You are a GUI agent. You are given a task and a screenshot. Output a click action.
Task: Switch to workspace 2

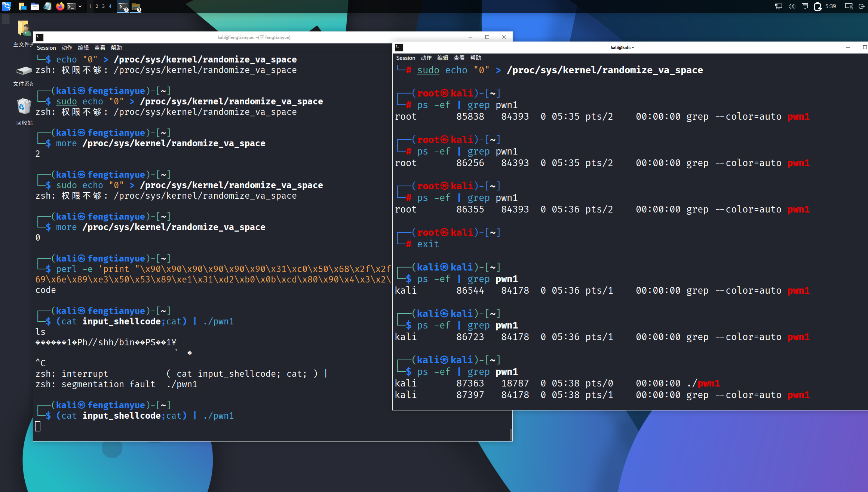pos(97,6)
